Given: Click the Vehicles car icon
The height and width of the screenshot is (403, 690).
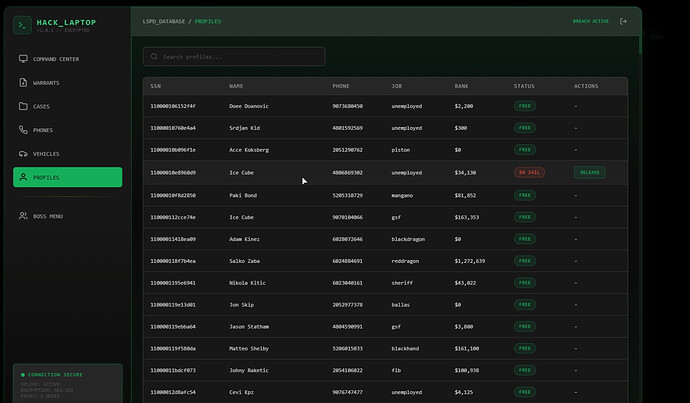Looking at the screenshot, I should (23, 154).
